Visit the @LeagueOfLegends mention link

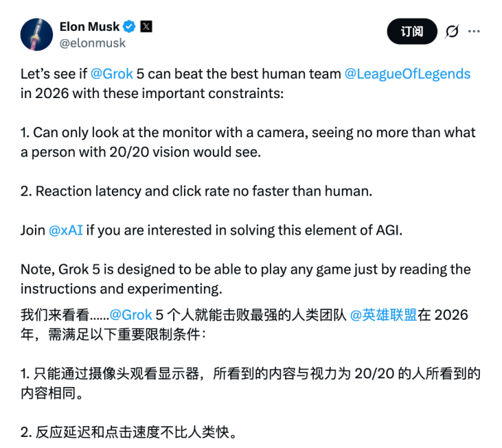[407, 74]
